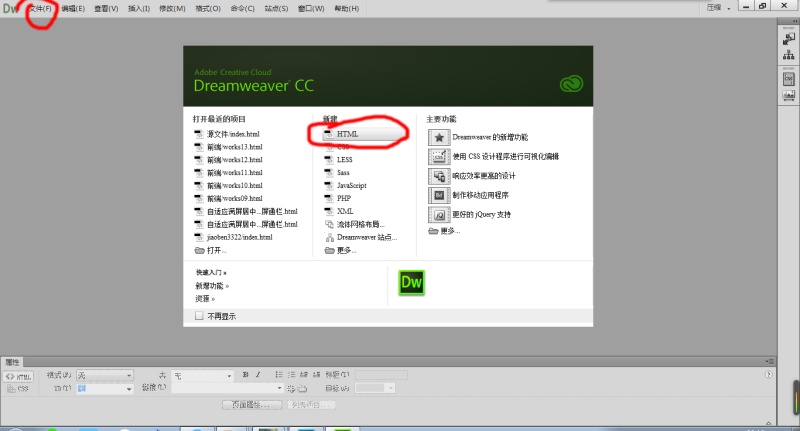Click the Bd mobile apps feature icon
Screen dimensions: 800x431
pyautogui.click(x=439, y=195)
